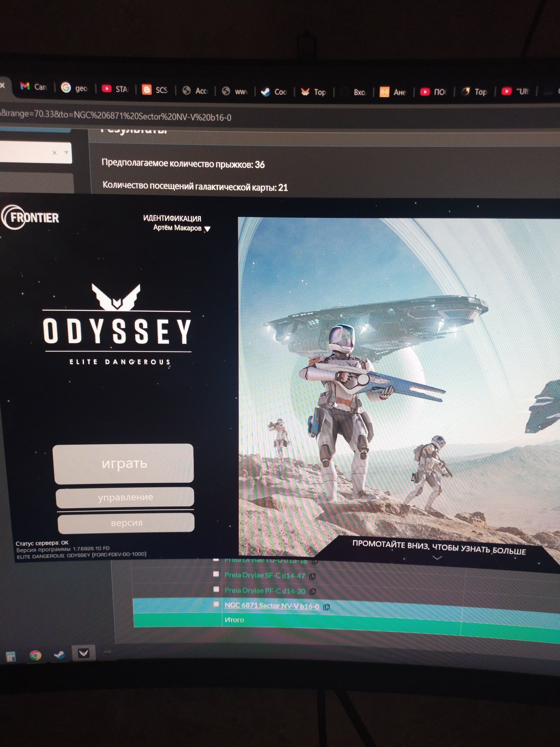Clear the sidebar input field with its X icon
560x747 pixels.
[x=55, y=153]
